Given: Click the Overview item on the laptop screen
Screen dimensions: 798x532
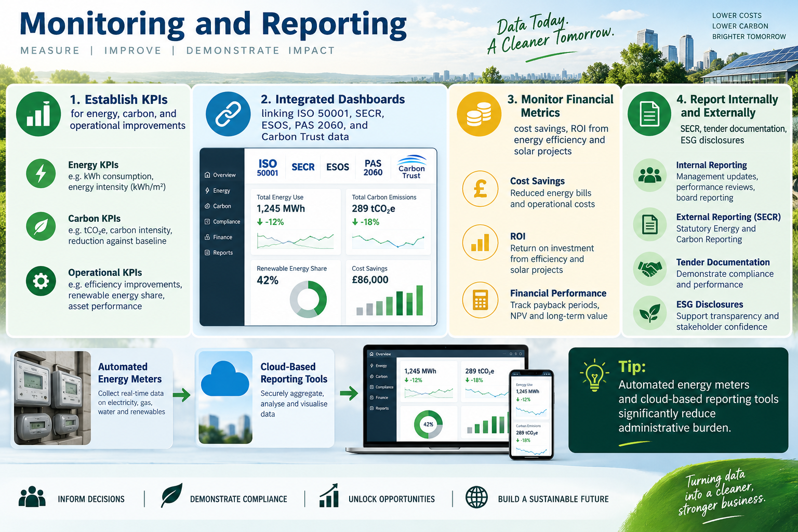Looking at the screenshot, I should pyautogui.click(x=380, y=354).
